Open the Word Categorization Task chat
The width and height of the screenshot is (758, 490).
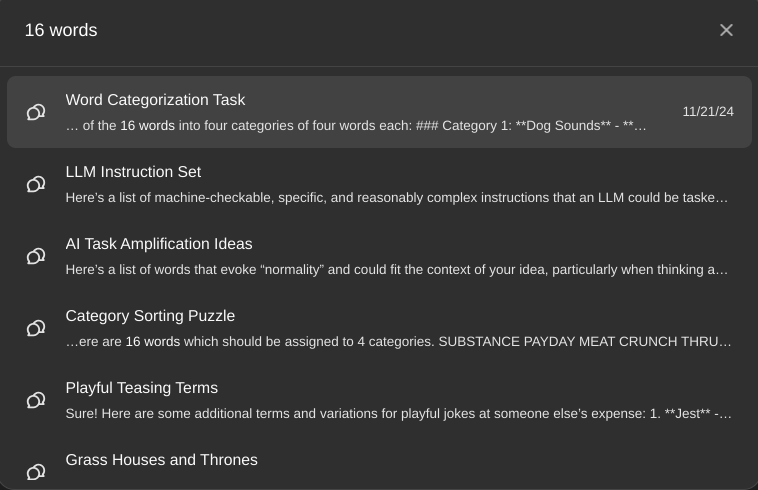pos(379,112)
